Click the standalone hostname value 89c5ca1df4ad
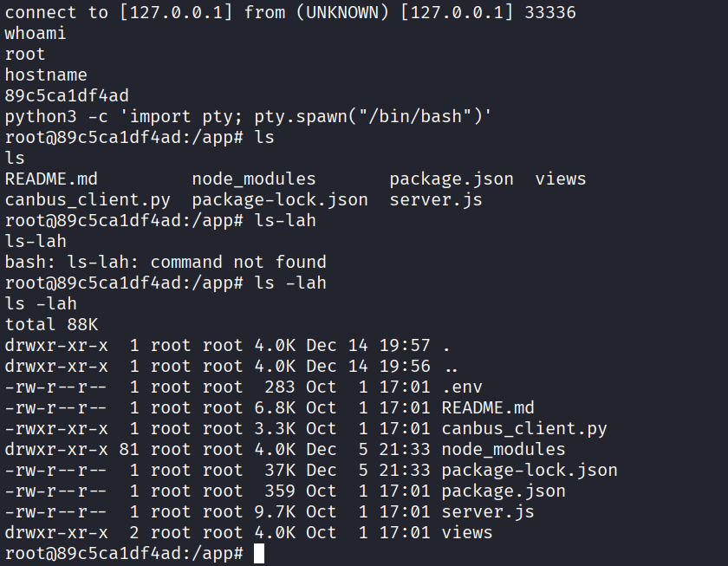The width and height of the screenshot is (728, 566). (x=67, y=95)
